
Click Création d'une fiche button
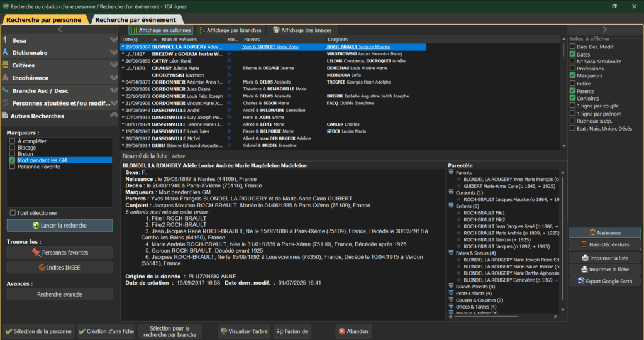click(x=106, y=331)
